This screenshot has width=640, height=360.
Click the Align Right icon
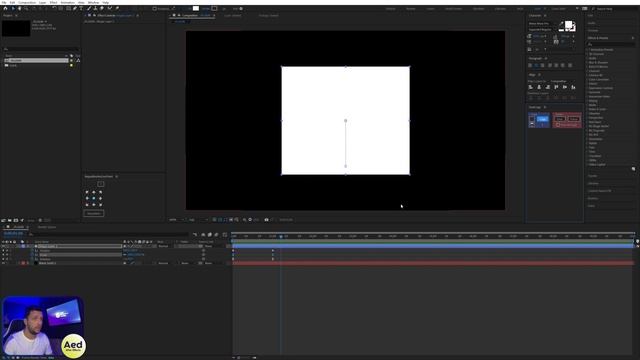pos(548,87)
